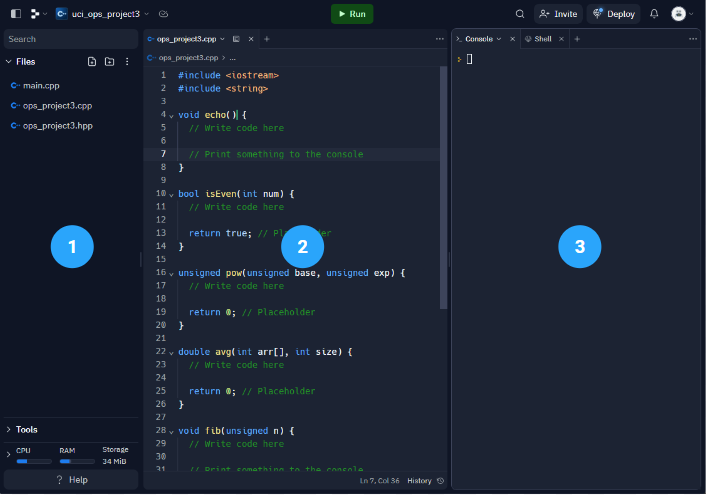Open Files panel three-dot menu
706x495 pixels.
(127, 62)
